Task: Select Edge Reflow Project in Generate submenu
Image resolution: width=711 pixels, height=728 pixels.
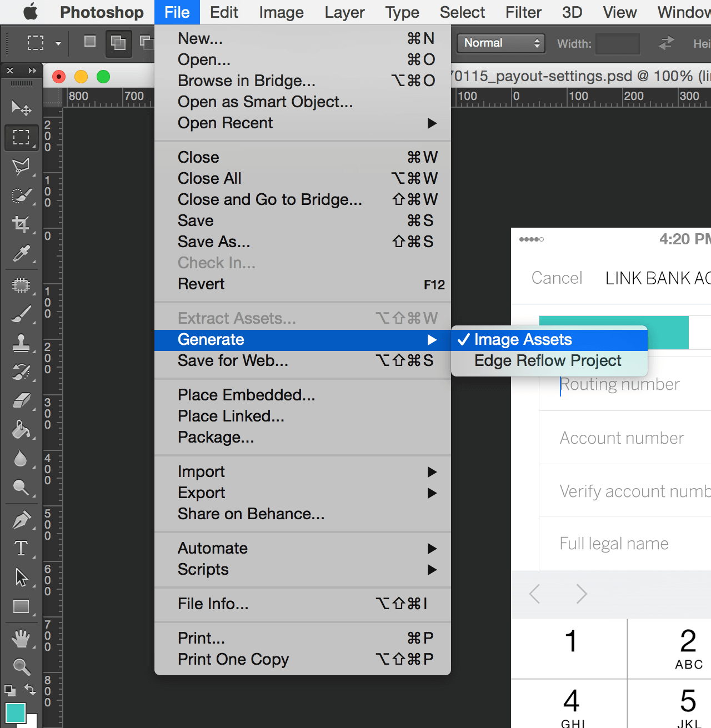Action: point(549,360)
